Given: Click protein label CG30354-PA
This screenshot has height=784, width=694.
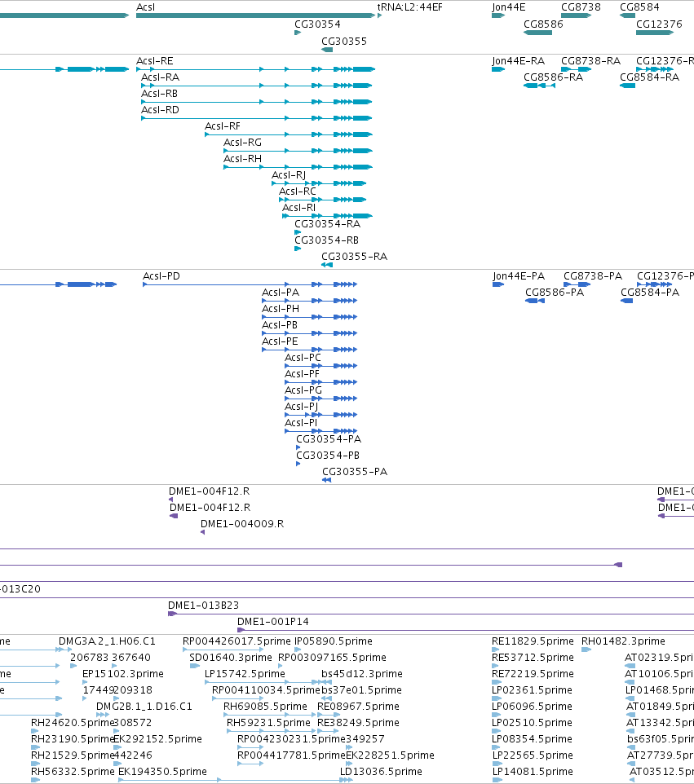Looking at the screenshot, I should point(329,439).
